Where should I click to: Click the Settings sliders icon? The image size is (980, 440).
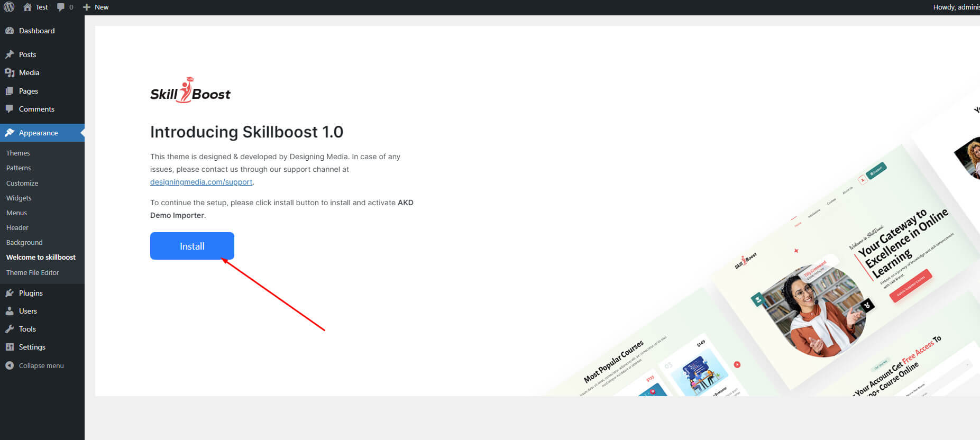[x=10, y=347]
